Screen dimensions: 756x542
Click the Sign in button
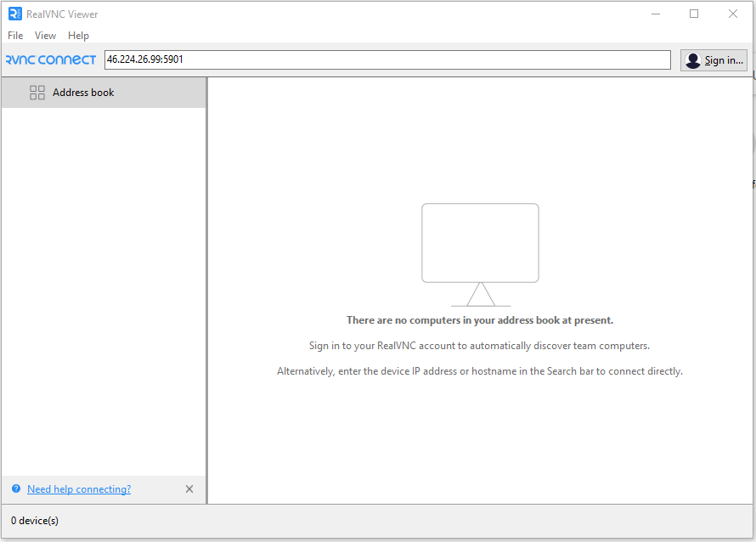coord(714,60)
